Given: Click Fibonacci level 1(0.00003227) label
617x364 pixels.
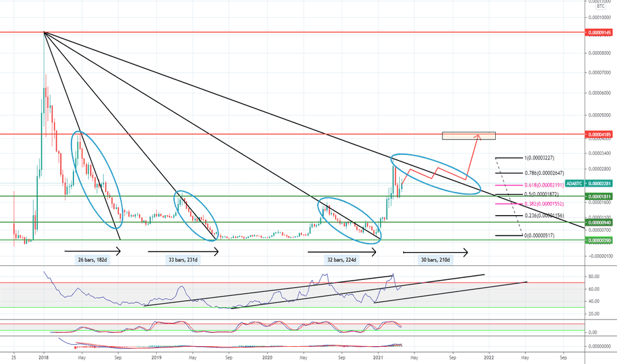Looking at the screenshot, I should pos(539,158).
